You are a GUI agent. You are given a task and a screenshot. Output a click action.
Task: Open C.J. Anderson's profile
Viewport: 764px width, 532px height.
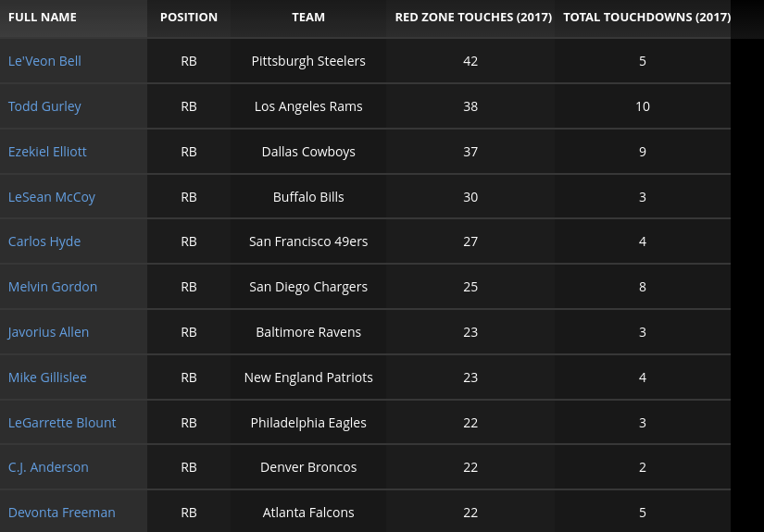click(x=48, y=467)
